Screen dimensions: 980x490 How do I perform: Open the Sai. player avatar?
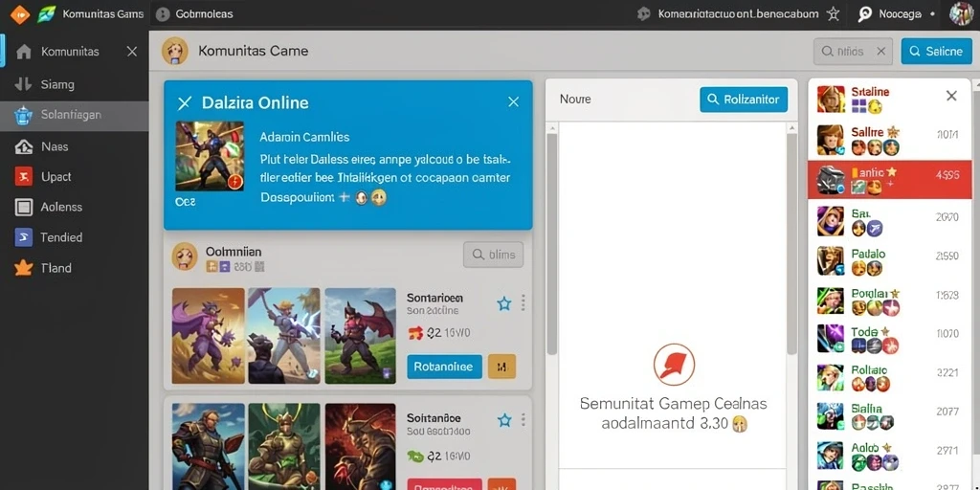pos(831,221)
